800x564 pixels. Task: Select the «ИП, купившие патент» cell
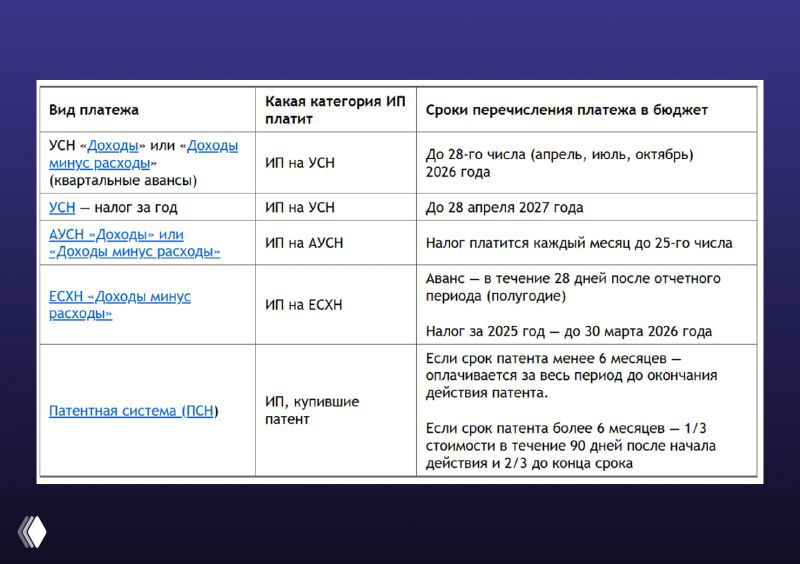point(312,411)
